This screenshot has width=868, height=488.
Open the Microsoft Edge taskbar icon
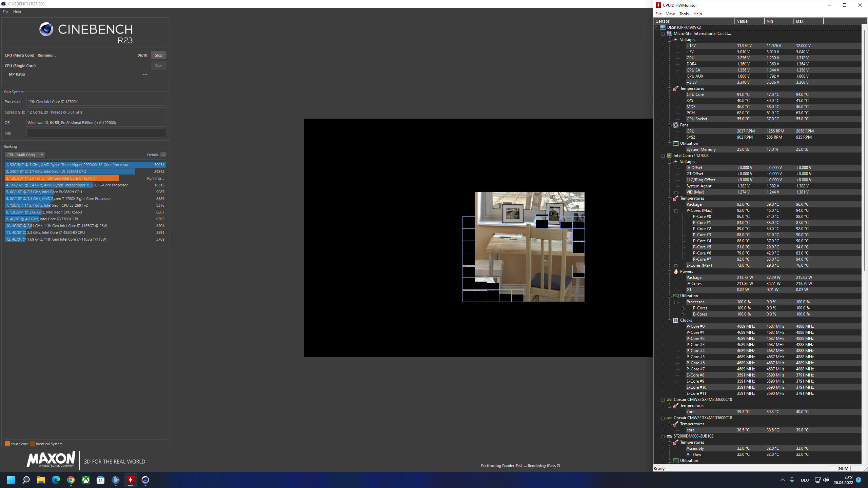click(x=56, y=480)
